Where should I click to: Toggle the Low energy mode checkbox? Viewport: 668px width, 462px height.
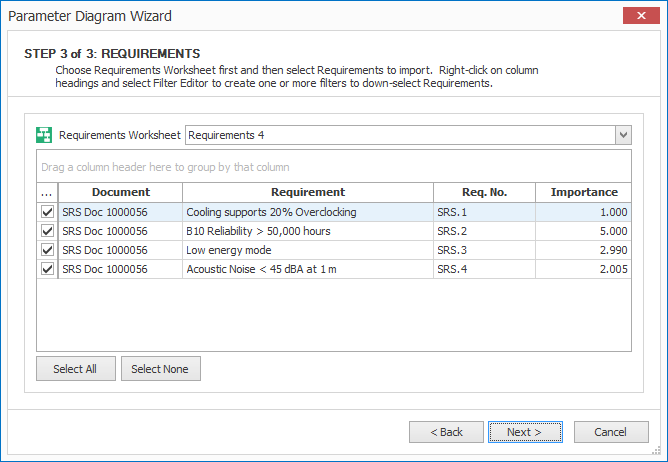(x=47, y=250)
